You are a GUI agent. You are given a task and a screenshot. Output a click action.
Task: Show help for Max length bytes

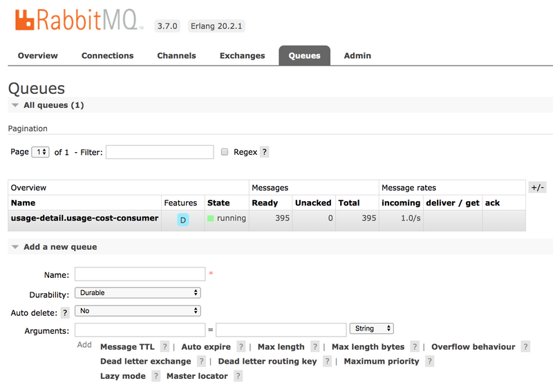click(x=415, y=347)
